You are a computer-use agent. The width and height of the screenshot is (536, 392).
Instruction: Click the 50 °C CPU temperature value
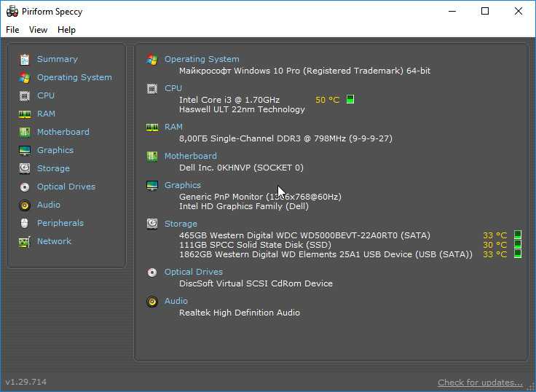(327, 100)
